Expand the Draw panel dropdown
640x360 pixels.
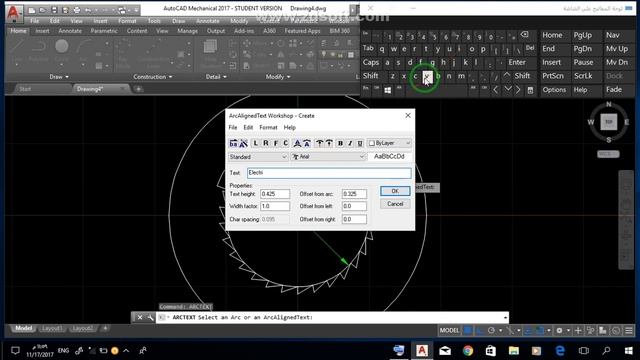click(59, 77)
